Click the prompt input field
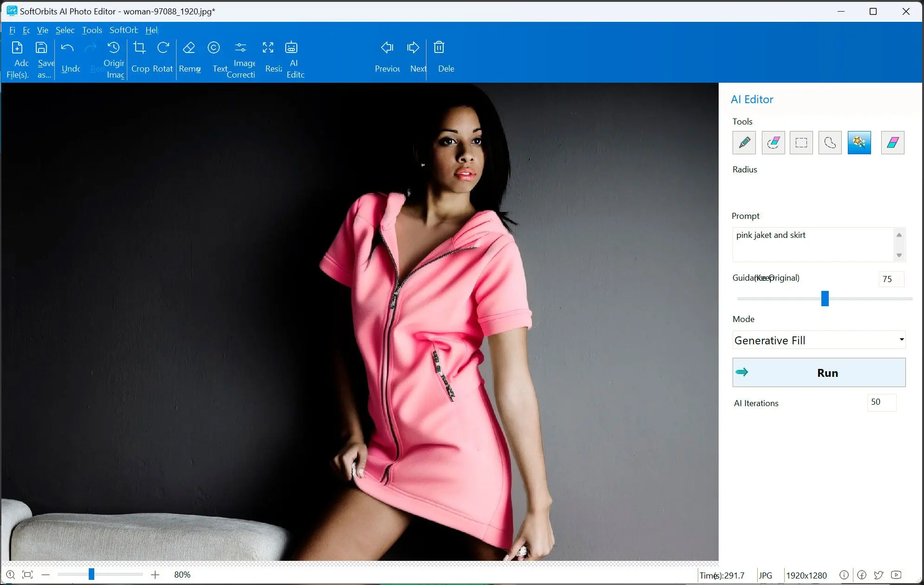 click(813, 244)
